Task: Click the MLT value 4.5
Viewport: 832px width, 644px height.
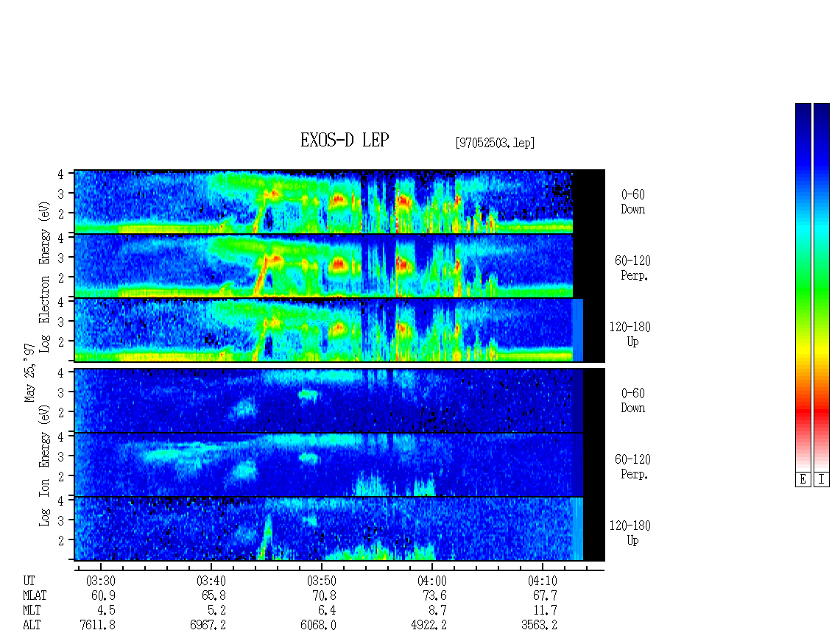Action: click(106, 611)
